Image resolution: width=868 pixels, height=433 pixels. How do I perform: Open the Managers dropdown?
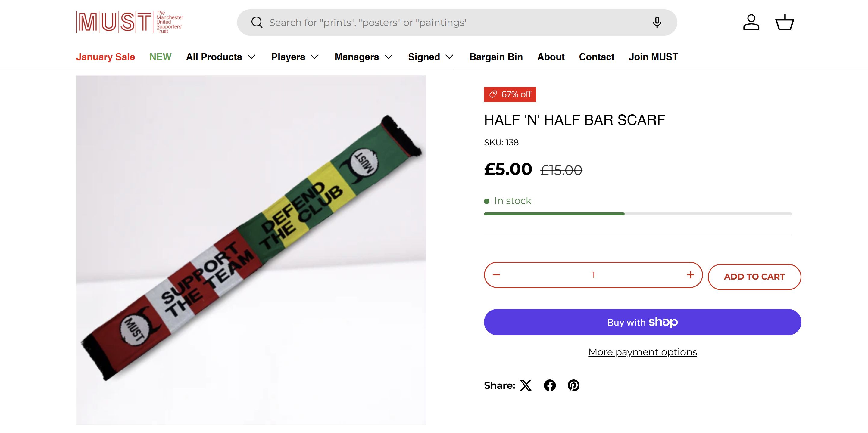tap(363, 57)
